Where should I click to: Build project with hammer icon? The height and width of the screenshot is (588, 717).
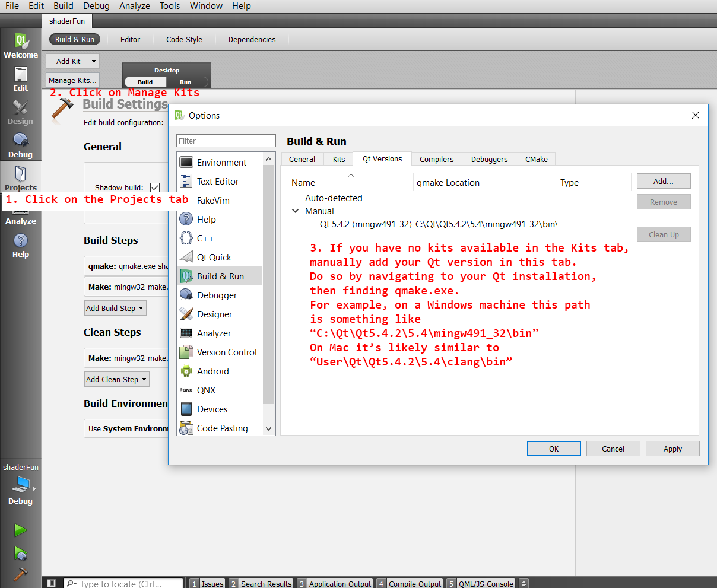click(21, 574)
